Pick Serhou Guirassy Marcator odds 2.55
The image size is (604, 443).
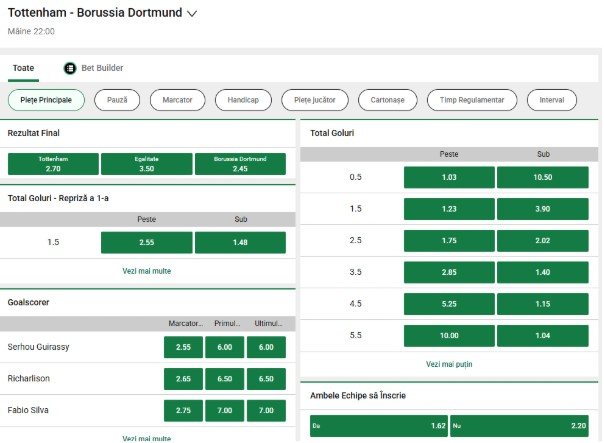tap(183, 347)
